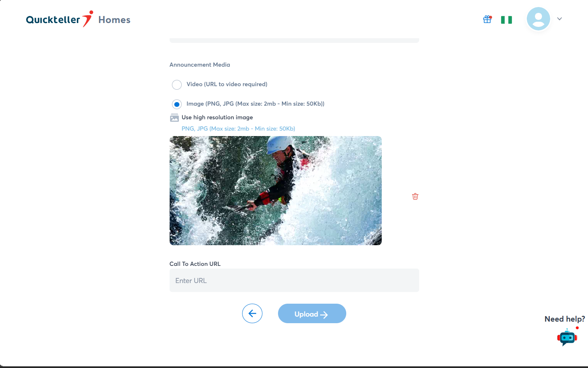Click the uploaded kayaker image preview
The width and height of the screenshot is (588, 368).
(275, 190)
